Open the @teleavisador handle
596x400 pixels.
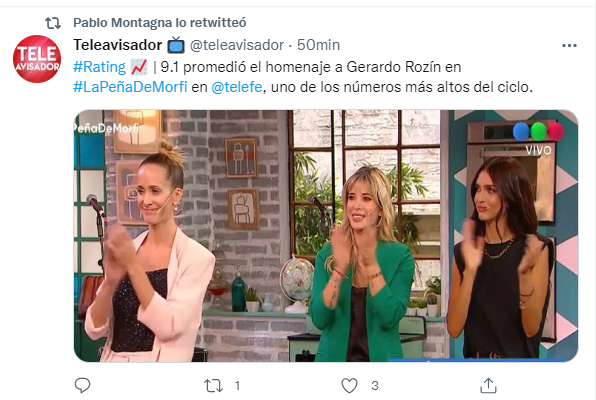pyautogui.click(x=237, y=45)
